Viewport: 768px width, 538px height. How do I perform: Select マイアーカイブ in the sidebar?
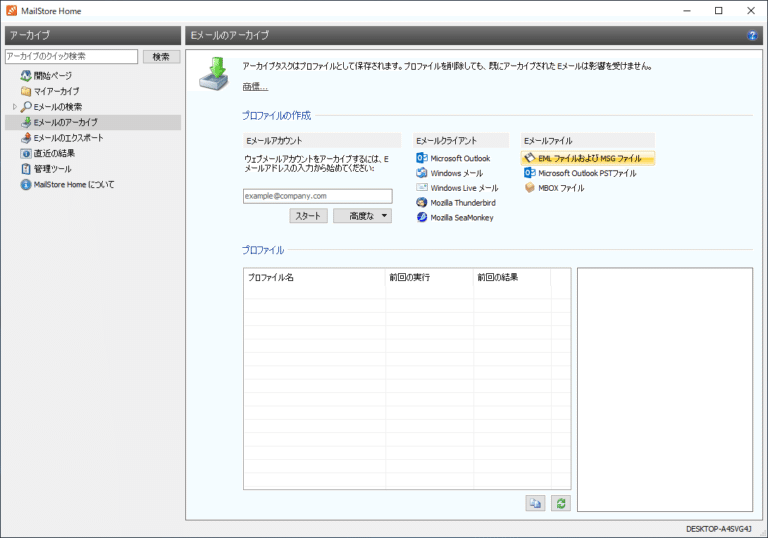[x=56, y=91]
